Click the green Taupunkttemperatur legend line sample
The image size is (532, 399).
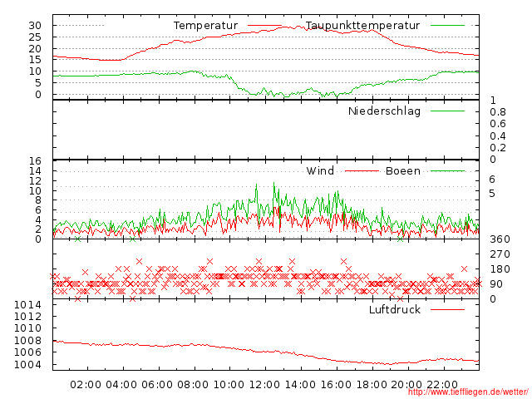point(447,26)
